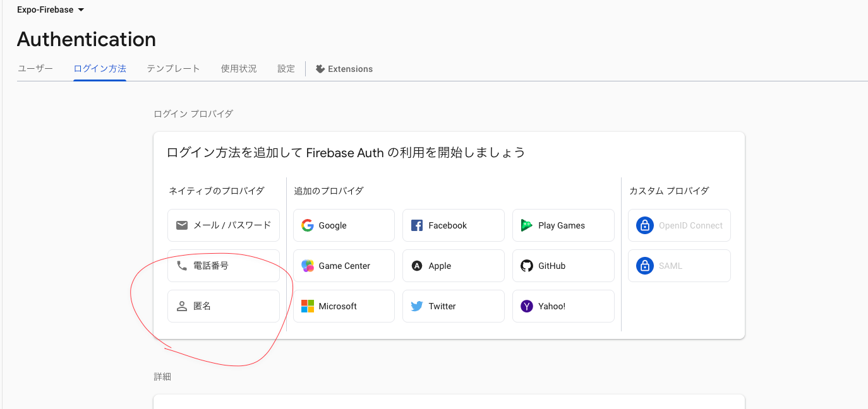Choose 匿名 provider
The width and height of the screenshot is (868, 409).
coord(224,306)
